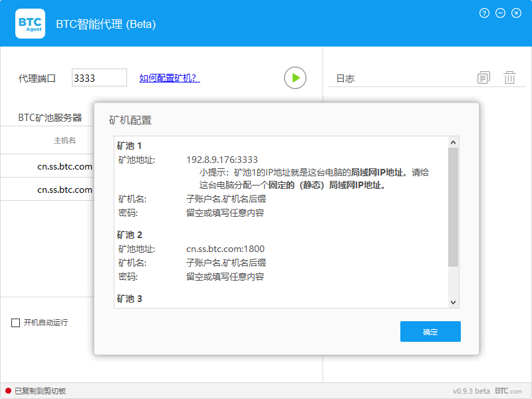
Task: Click the BTC Agent logo
Action: pyautogui.click(x=30, y=24)
